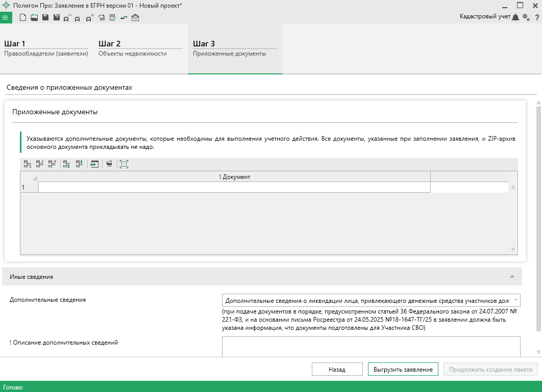Image resolution: width=542 pixels, height=392 pixels.
Task: Create a new blank project
Action: click(22, 18)
